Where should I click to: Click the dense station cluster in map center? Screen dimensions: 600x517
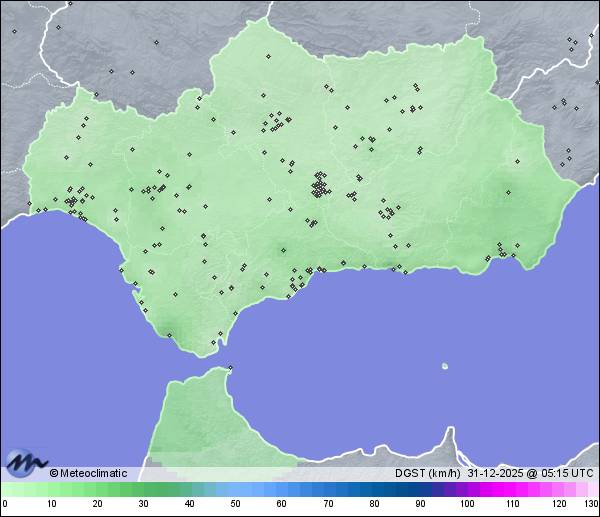pos(320,186)
